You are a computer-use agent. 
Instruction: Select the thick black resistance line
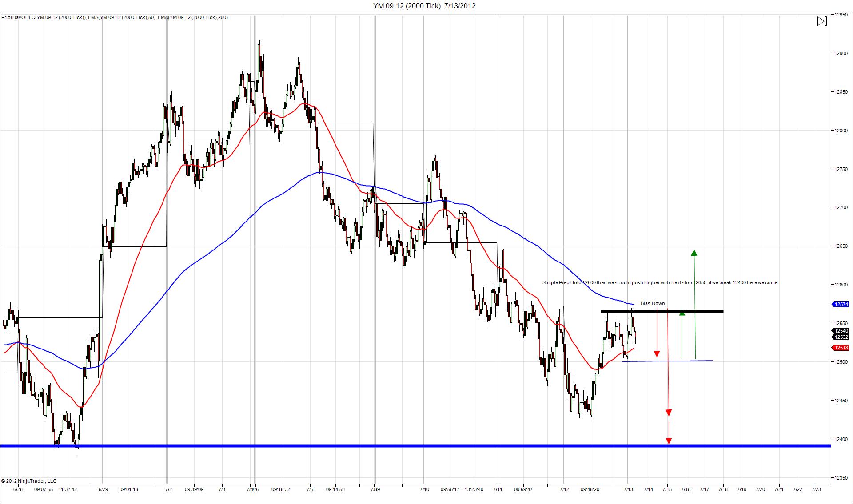[x=662, y=311]
